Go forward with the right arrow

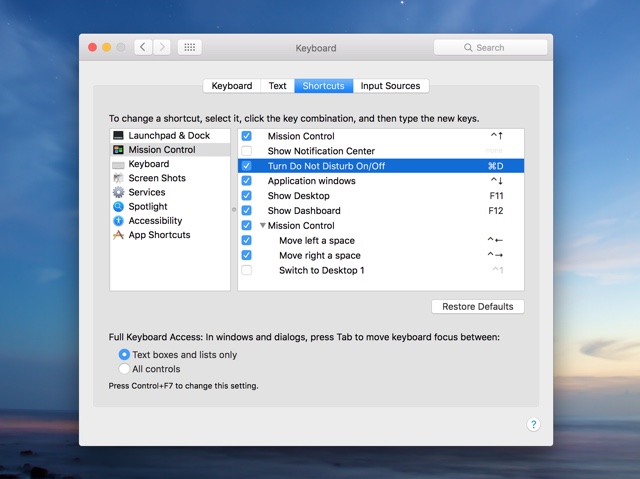point(162,47)
